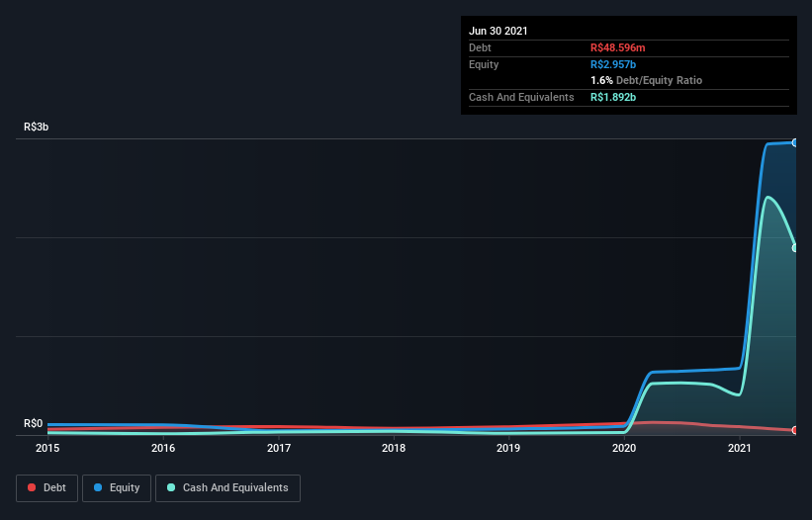The width and height of the screenshot is (812, 520).
Task: Click the 1.6% Debt/Equity Ratio text
Action: (646, 81)
